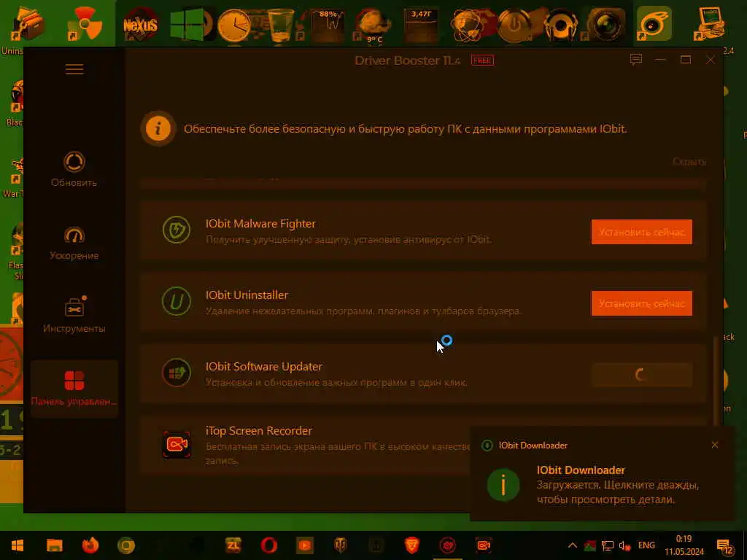Install IObit Uninstaller now
Image resolution: width=747 pixels, height=560 pixels.
click(x=642, y=303)
